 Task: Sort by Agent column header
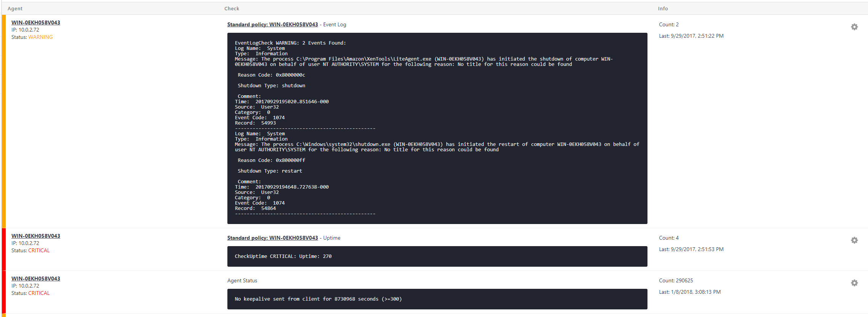pyautogui.click(x=15, y=8)
